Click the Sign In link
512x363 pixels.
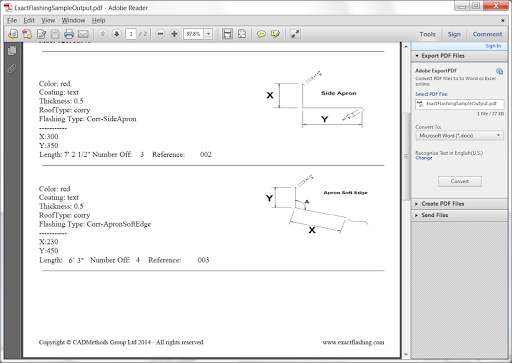click(x=493, y=46)
